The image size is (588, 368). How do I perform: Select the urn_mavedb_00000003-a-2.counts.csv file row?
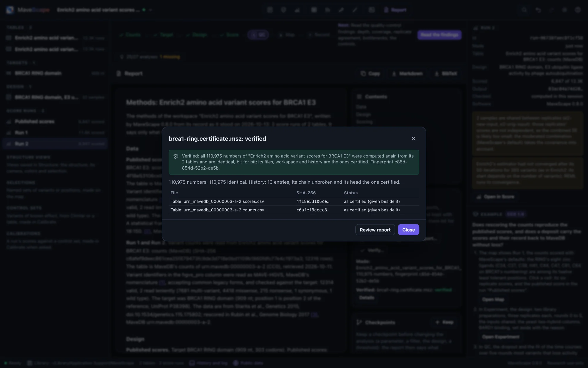coord(294,210)
